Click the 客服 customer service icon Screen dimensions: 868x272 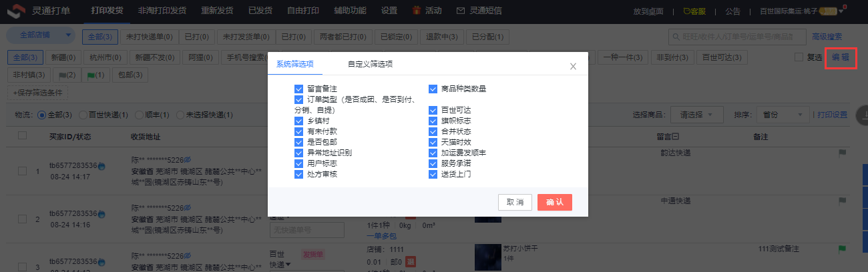pyautogui.click(x=688, y=11)
